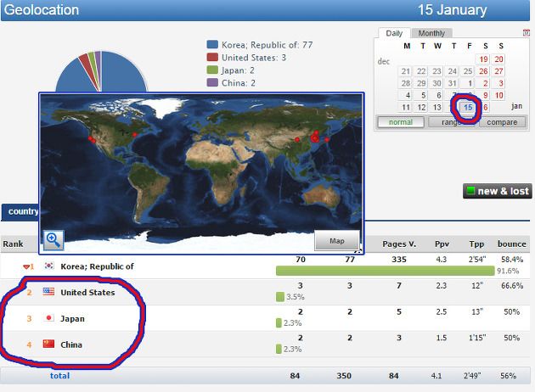Viewport: 535px width, 392px height.
Task: Click the South Korea flag icon
Action: 48,266
